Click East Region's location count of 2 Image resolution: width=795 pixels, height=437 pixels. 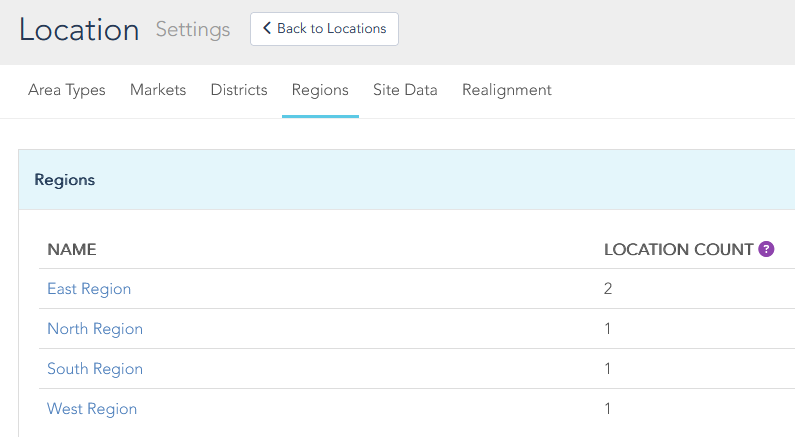(608, 289)
